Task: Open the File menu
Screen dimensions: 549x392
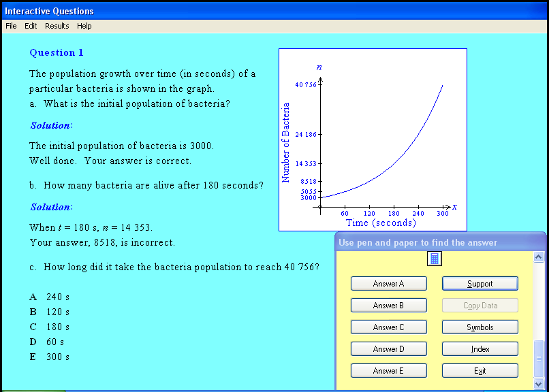Action: 11,26
